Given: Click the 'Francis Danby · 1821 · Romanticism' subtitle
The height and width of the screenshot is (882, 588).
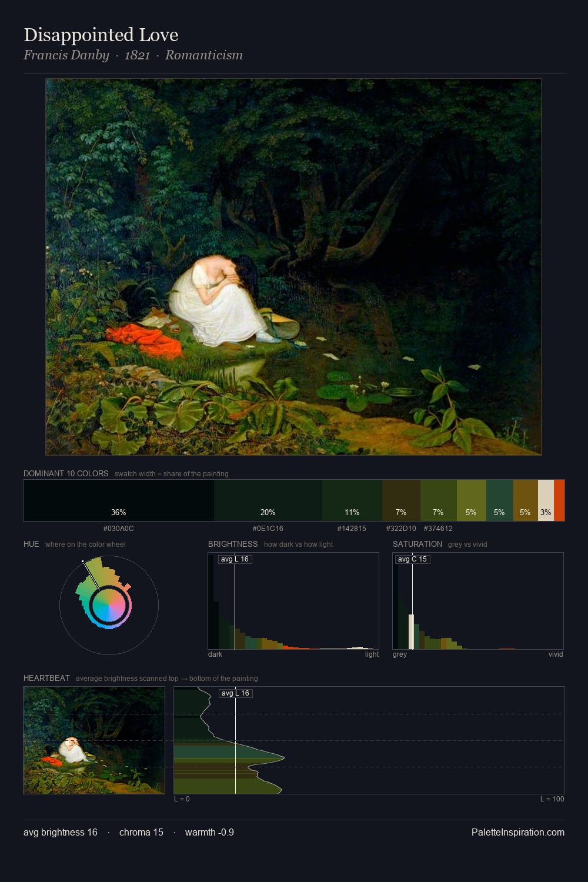Looking at the screenshot, I should tap(133, 55).
